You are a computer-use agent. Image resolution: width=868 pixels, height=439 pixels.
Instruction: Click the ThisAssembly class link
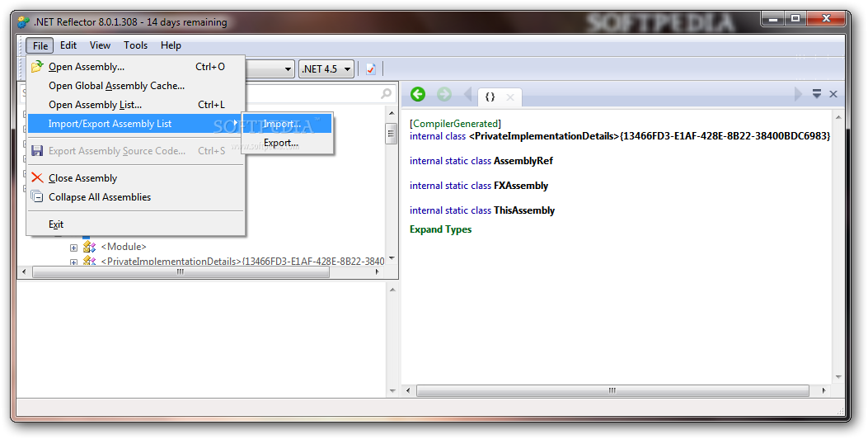[x=524, y=210]
